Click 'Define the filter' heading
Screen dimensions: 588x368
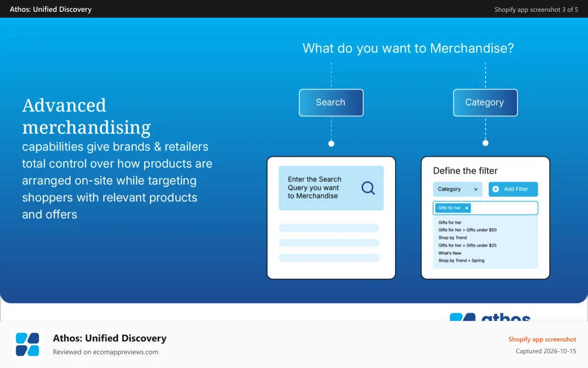point(465,171)
